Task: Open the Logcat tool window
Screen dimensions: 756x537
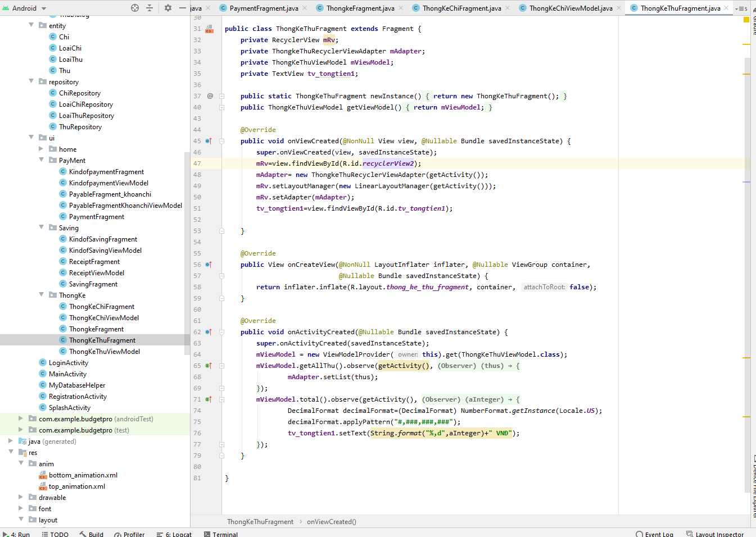Action: pos(174,534)
